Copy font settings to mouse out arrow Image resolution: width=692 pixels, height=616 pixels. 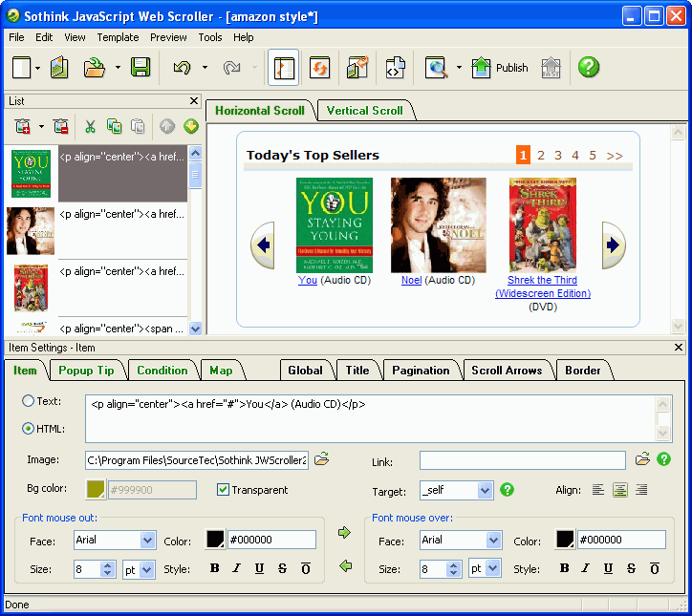pos(346,565)
